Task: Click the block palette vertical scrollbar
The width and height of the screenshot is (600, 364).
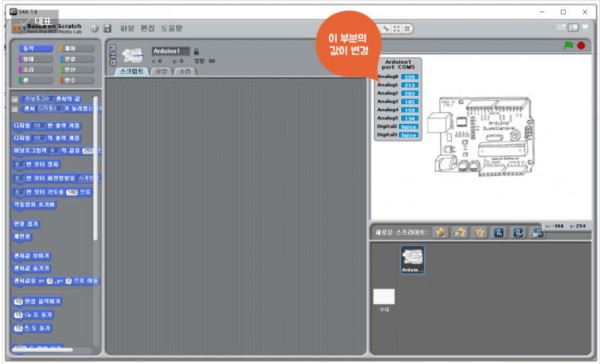Action: (95, 168)
